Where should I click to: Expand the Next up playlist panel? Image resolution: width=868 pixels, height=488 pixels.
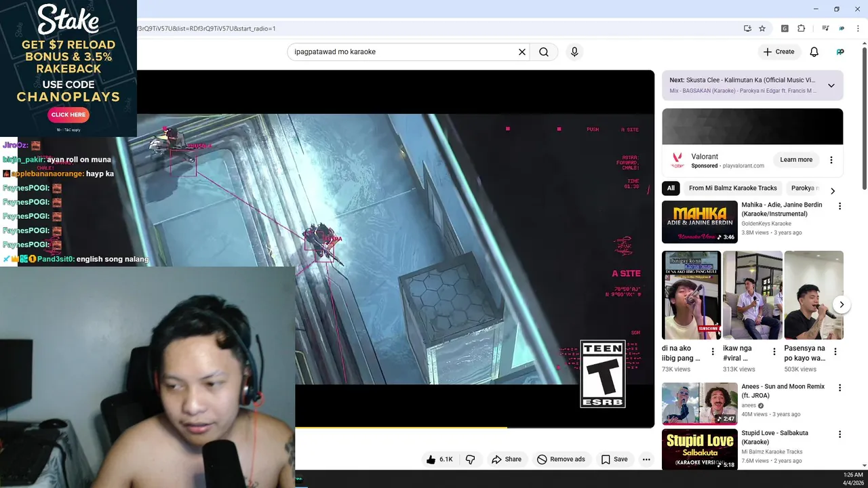[831, 85]
